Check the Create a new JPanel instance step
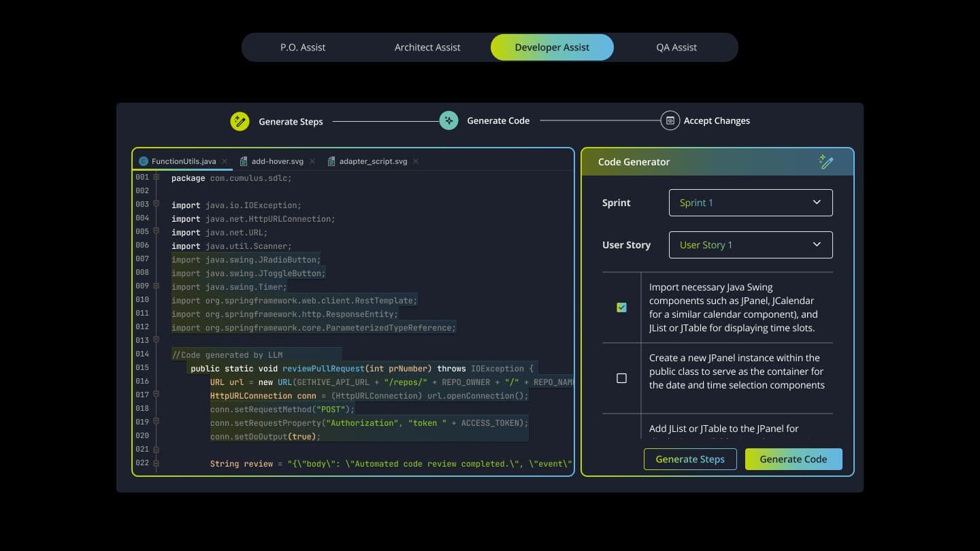Screen dimensions: 980x551 tap(621, 378)
